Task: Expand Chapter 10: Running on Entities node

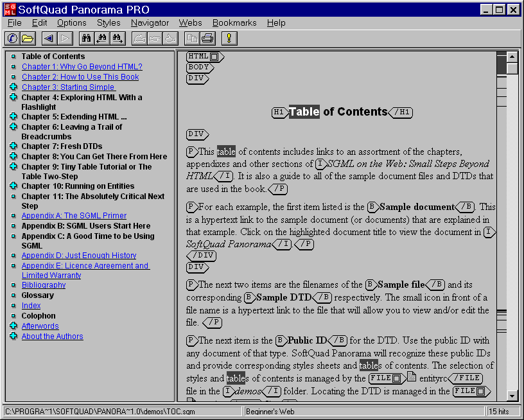Action: (13, 186)
